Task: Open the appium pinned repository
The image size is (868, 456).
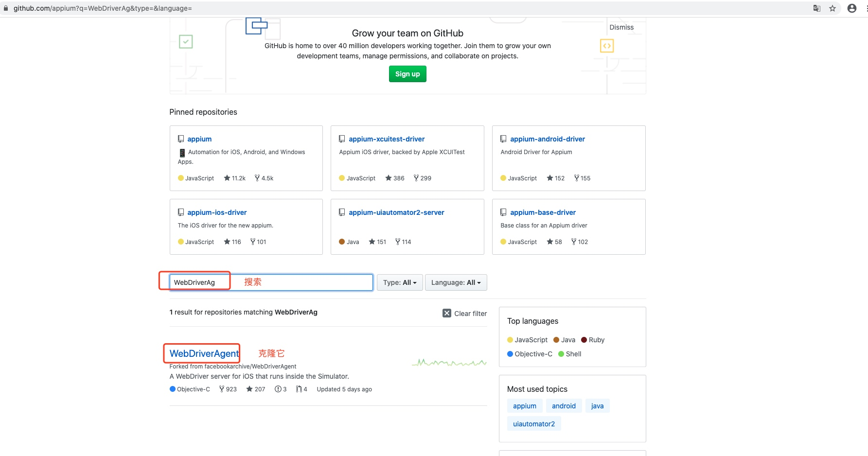Action: 199,139
